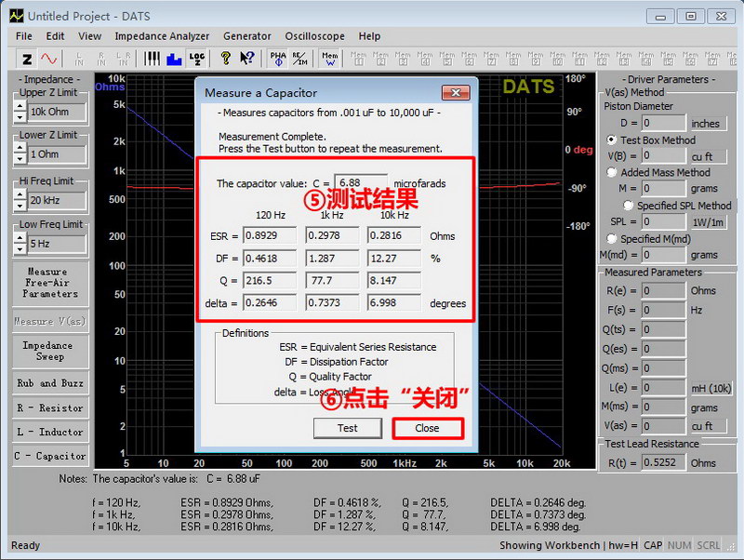Choose the Specified SPL Method radio button

click(629, 206)
